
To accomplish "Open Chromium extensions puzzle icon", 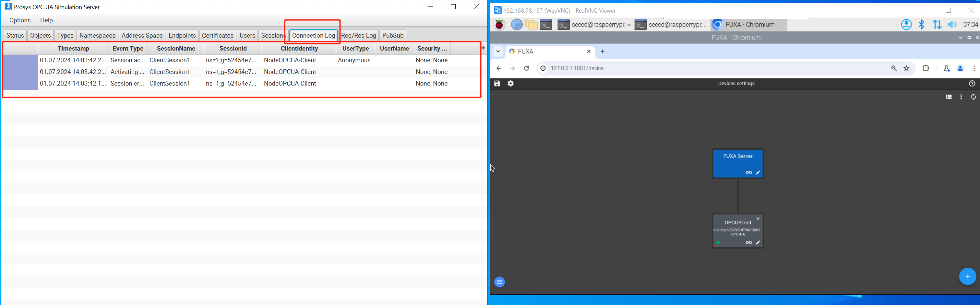I will 926,68.
